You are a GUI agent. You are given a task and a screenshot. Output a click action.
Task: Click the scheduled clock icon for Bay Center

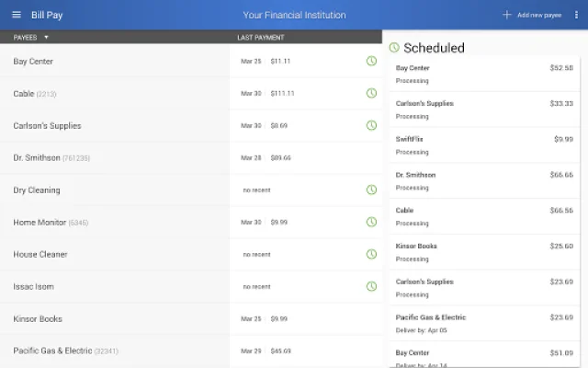click(x=371, y=61)
